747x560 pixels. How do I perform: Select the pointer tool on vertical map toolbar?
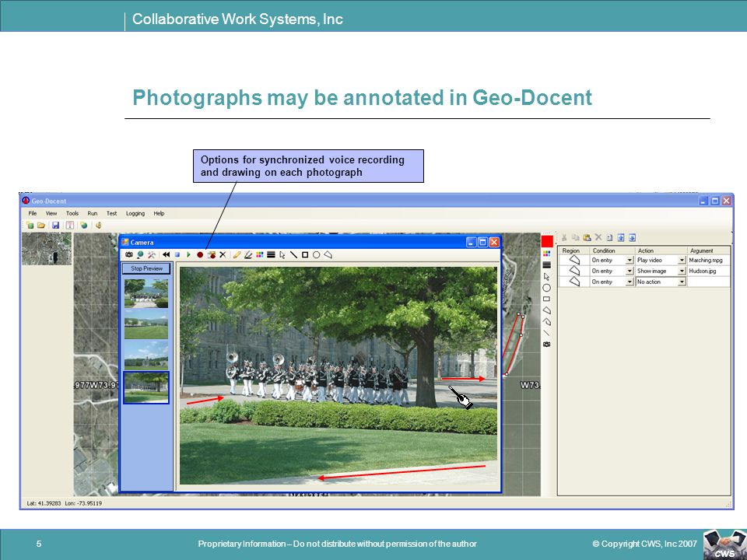[547, 276]
